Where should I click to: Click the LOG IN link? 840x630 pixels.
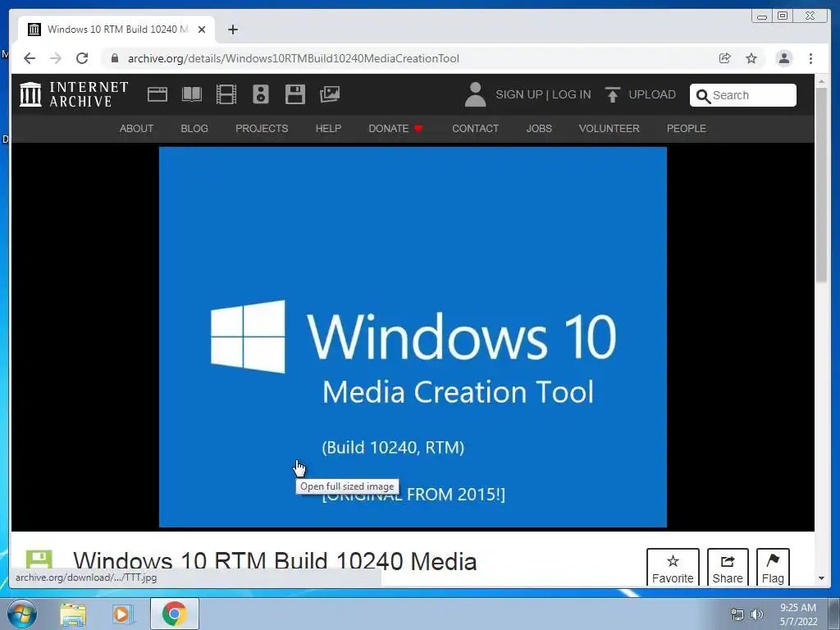pyautogui.click(x=572, y=95)
